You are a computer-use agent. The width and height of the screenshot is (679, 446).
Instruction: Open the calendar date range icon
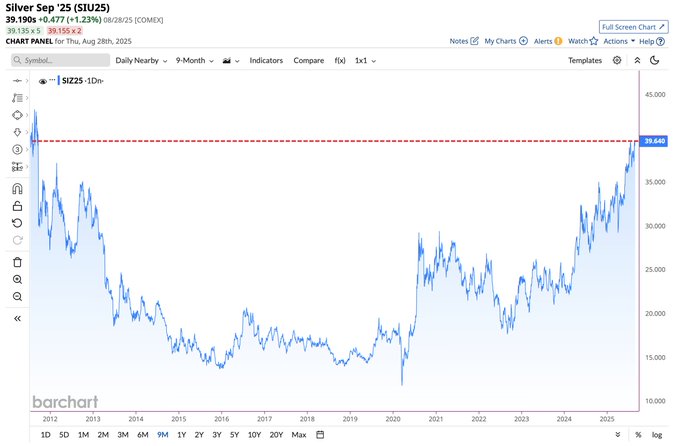tap(320, 434)
